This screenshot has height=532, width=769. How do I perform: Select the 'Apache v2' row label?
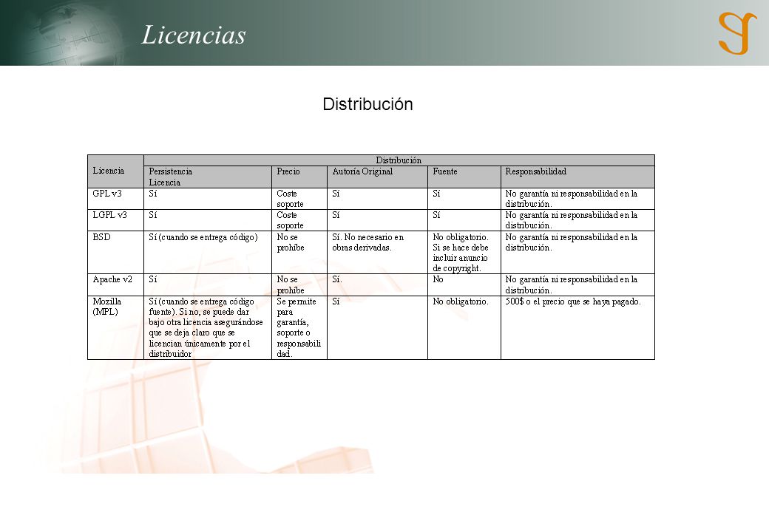tap(112, 279)
